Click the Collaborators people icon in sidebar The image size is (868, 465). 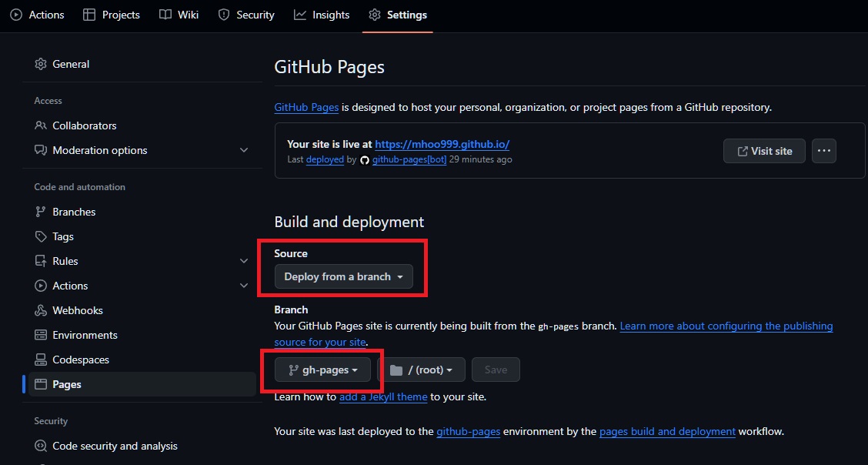[x=41, y=125]
